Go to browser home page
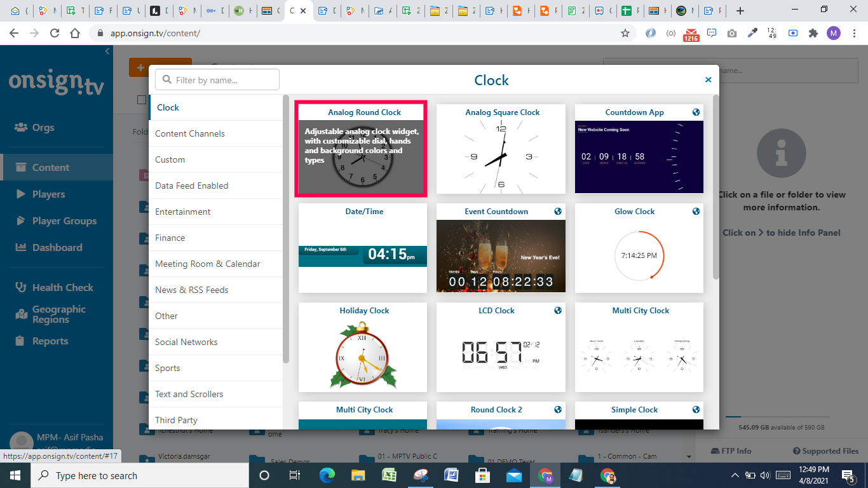 point(75,33)
